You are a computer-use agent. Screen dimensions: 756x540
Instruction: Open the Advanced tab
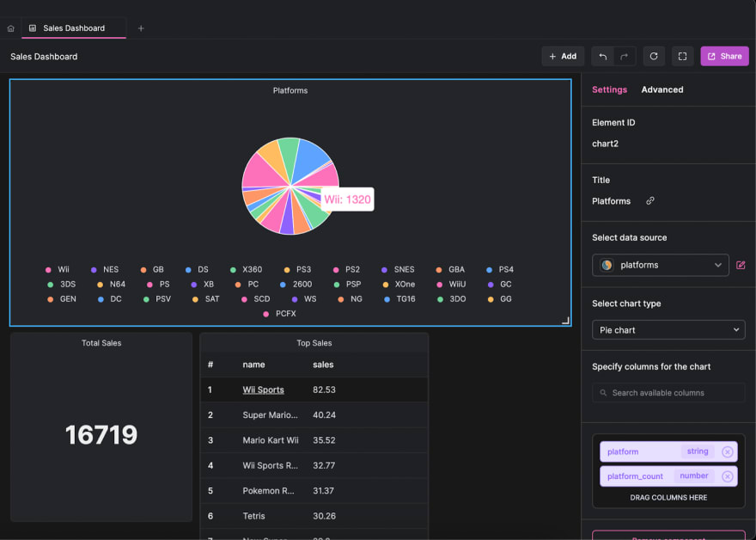[x=662, y=89]
